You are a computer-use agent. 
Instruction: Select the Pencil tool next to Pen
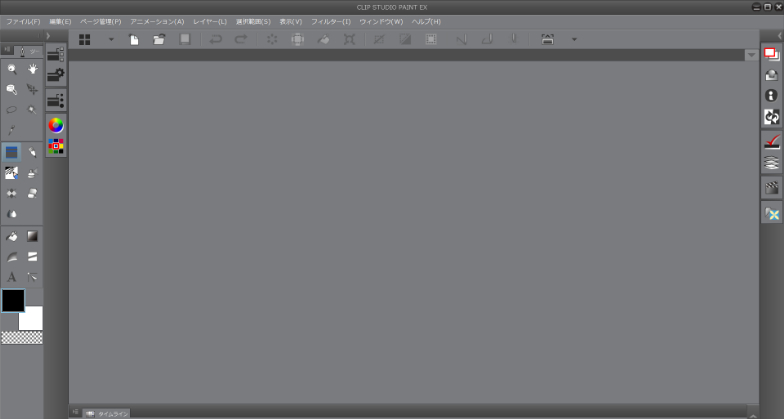[32, 152]
